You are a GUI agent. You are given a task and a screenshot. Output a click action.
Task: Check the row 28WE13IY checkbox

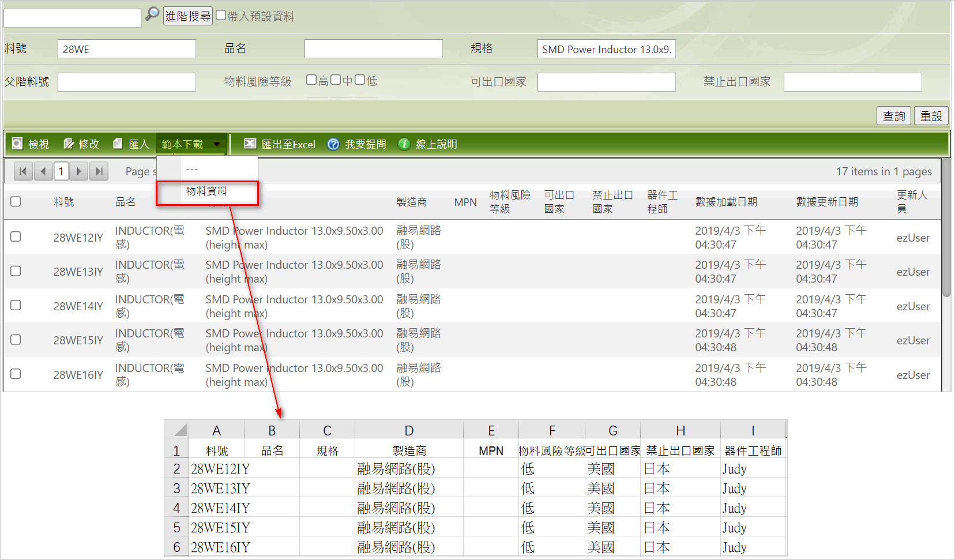(16, 271)
